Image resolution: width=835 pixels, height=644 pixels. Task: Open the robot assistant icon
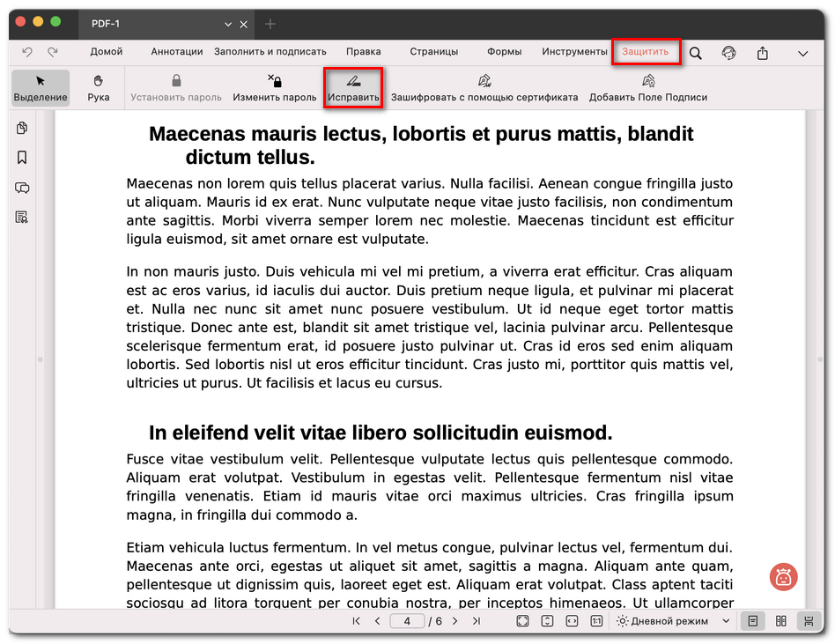coord(783,577)
